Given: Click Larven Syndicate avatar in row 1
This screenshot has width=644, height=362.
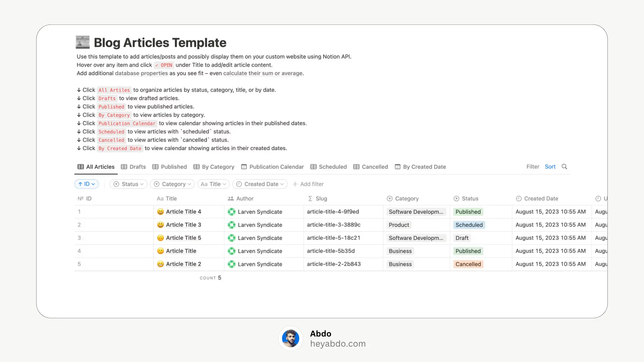Looking at the screenshot, I should coord(231,212).
